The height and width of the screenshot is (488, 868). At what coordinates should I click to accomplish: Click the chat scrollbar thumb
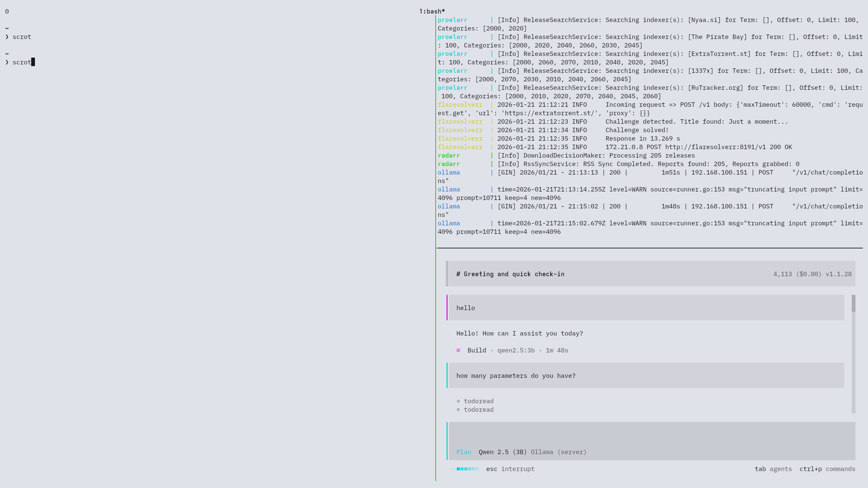[x=853, y=303]
